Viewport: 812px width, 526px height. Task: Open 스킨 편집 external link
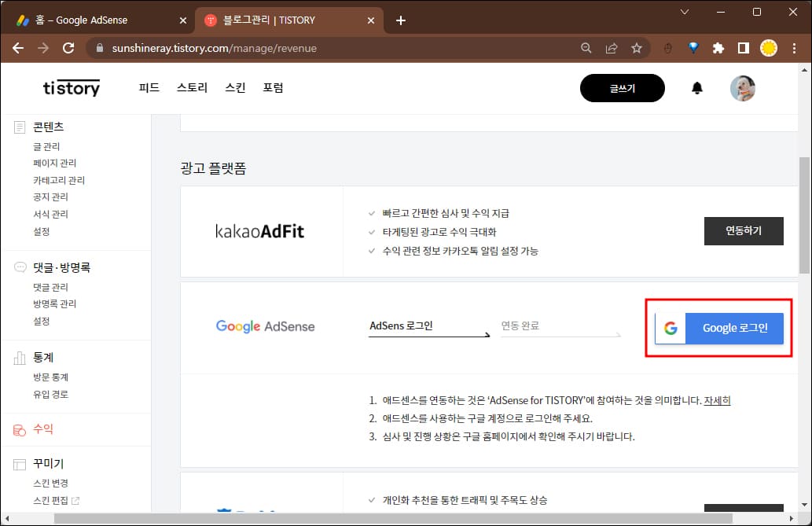[57, 501]
